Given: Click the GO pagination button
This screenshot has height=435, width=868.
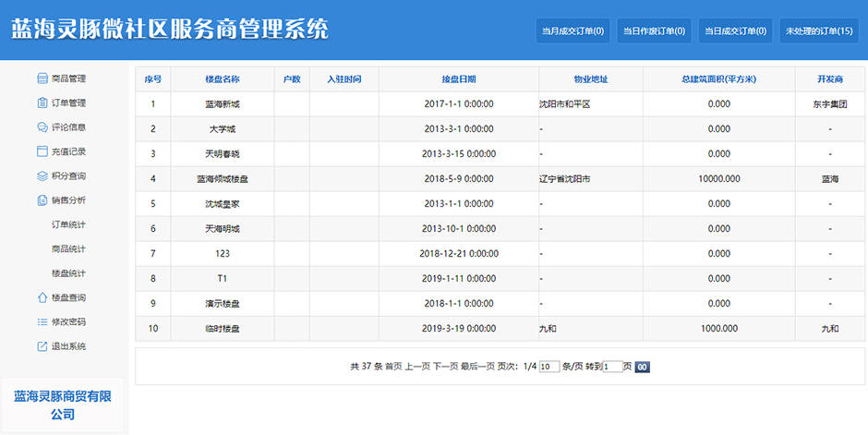Looking at the screenshot, I should point(642,367).
